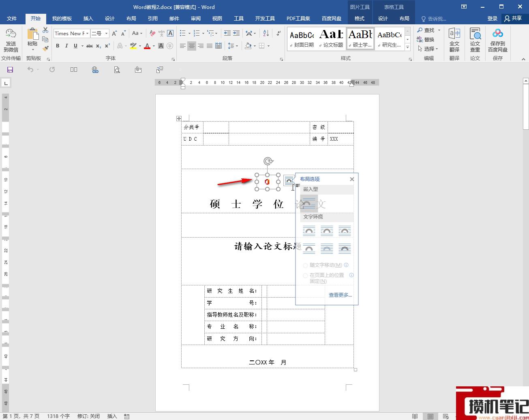
Task: Click the Cut scissors icon
Action: 45,30
